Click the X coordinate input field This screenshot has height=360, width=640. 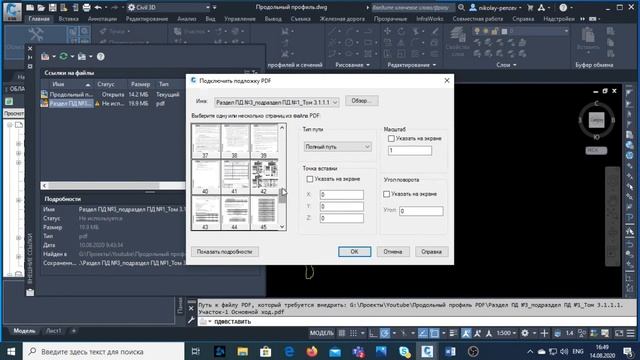[x=342, y=195]
